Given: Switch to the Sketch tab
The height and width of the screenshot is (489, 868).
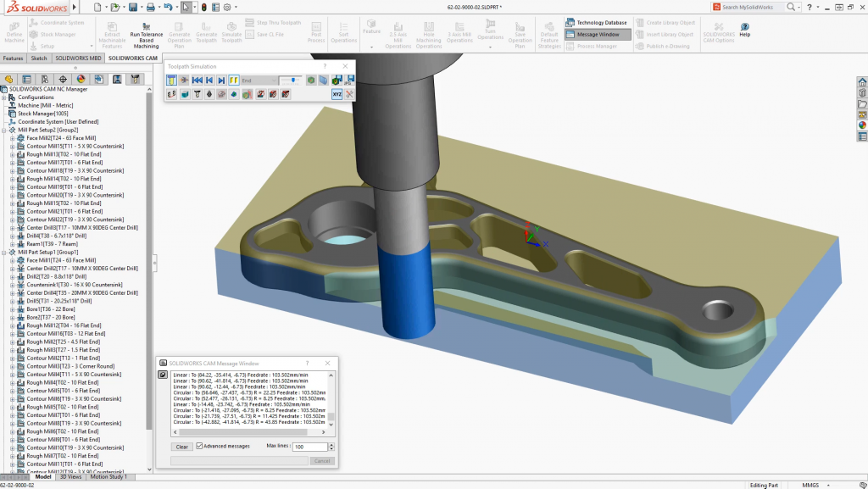Looking at the screenshot, I should (39, 58).
